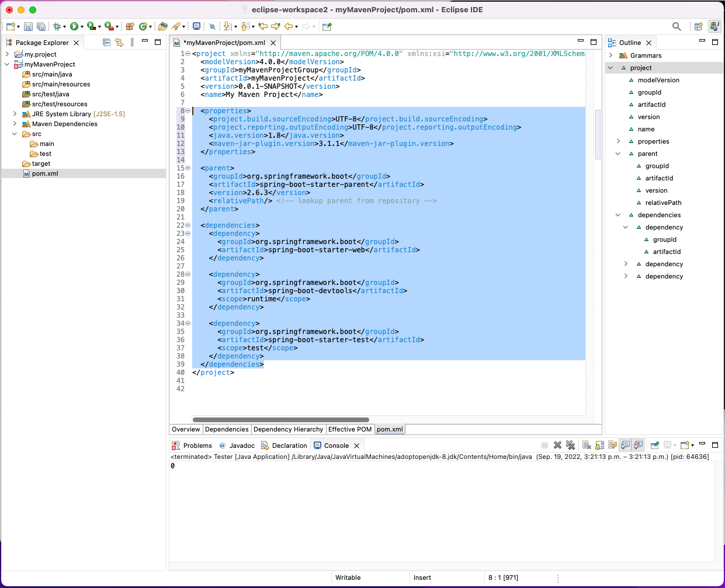
Task: Collapse the myMavenProject tree node
Action: click(7, 64)
